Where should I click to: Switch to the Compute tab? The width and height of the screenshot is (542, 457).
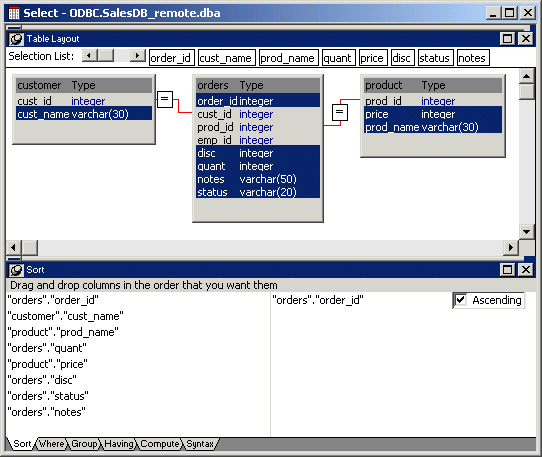160,444
